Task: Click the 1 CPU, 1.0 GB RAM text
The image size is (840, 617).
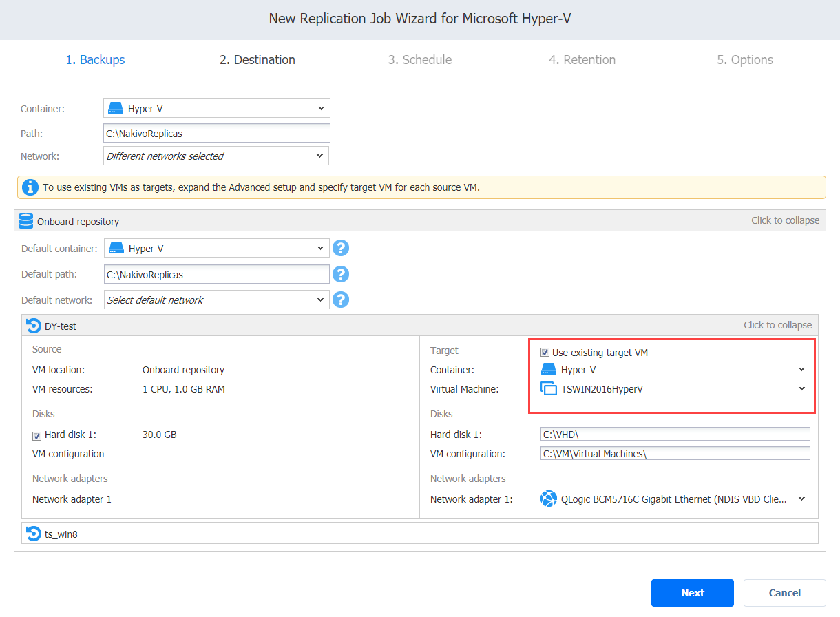Action: [184, 389]
